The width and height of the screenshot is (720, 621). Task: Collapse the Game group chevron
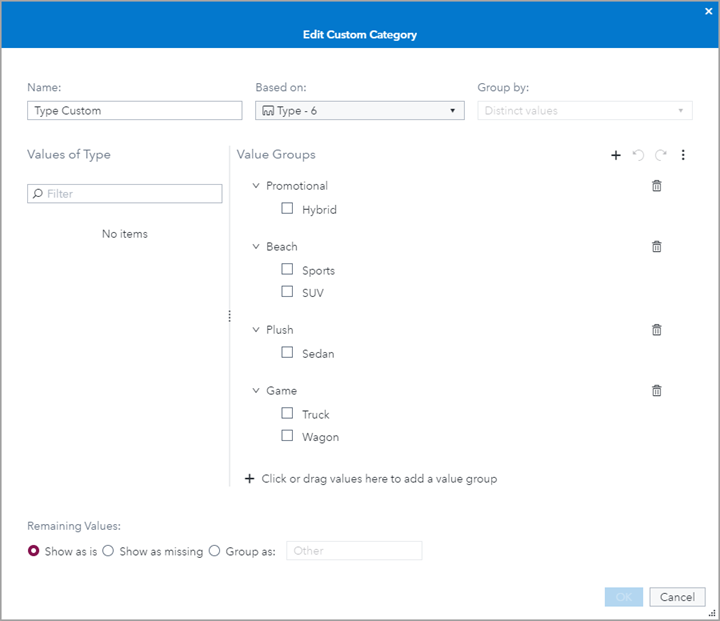(x=256, y=391)
